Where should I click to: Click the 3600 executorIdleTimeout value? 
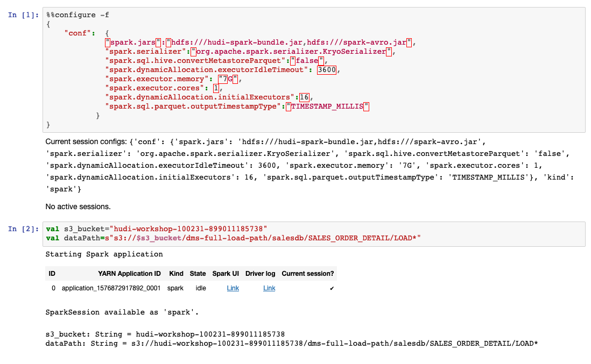327,70
